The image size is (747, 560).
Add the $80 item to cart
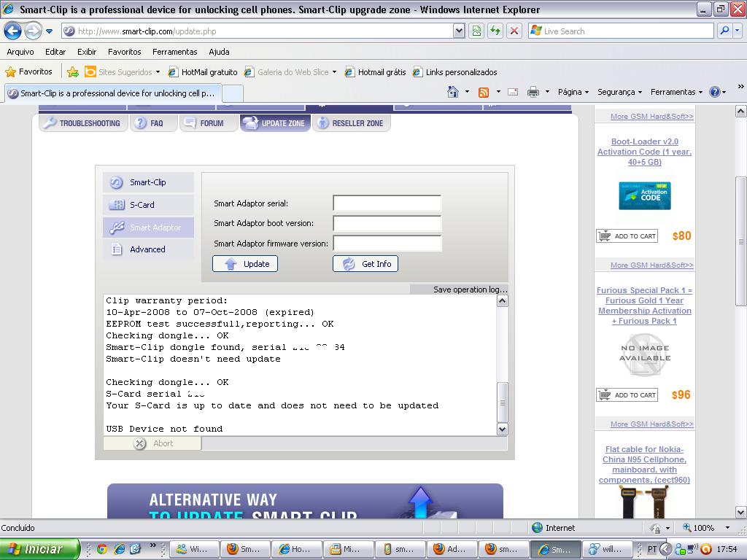(x=627, y=236)
